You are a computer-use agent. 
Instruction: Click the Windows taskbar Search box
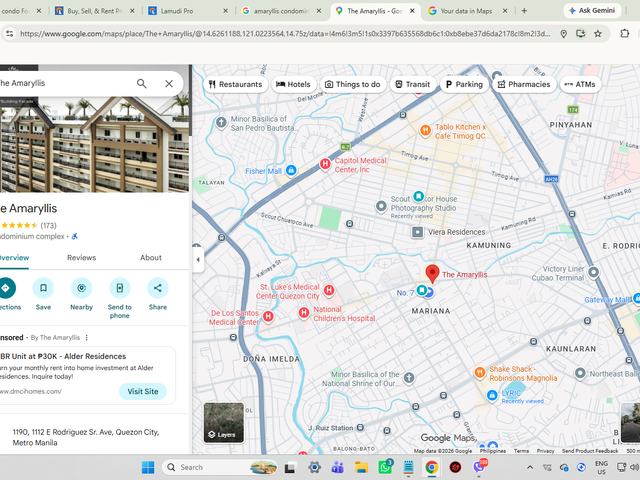pos(220,467)
